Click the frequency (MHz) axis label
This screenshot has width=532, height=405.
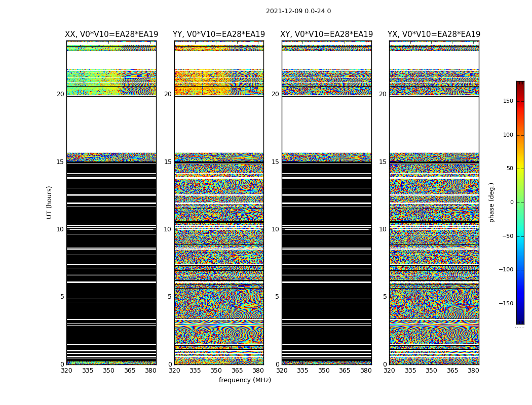click(x=245, y=380)
